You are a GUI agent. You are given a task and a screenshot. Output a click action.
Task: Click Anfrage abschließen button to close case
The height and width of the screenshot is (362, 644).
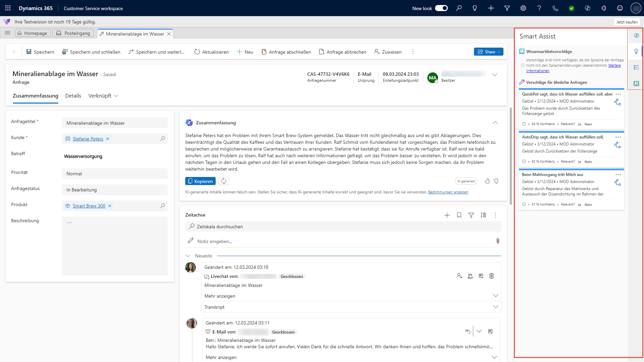point(286,52)
